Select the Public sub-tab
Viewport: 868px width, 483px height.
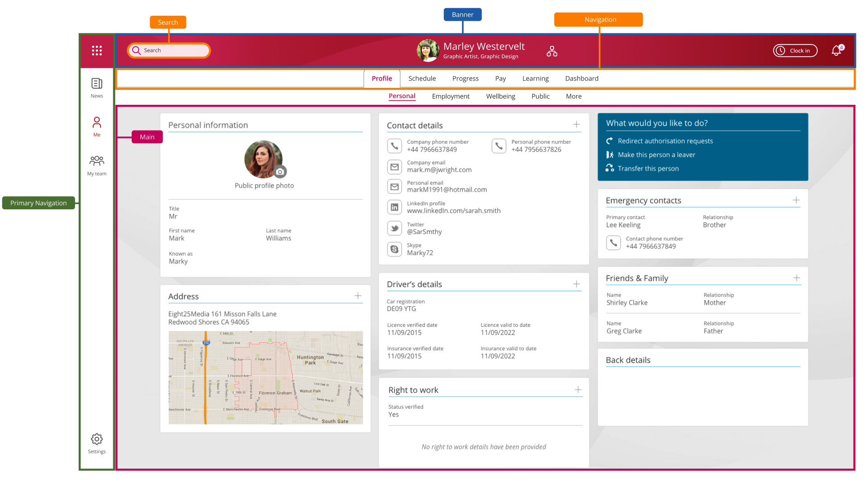point(541,96)
